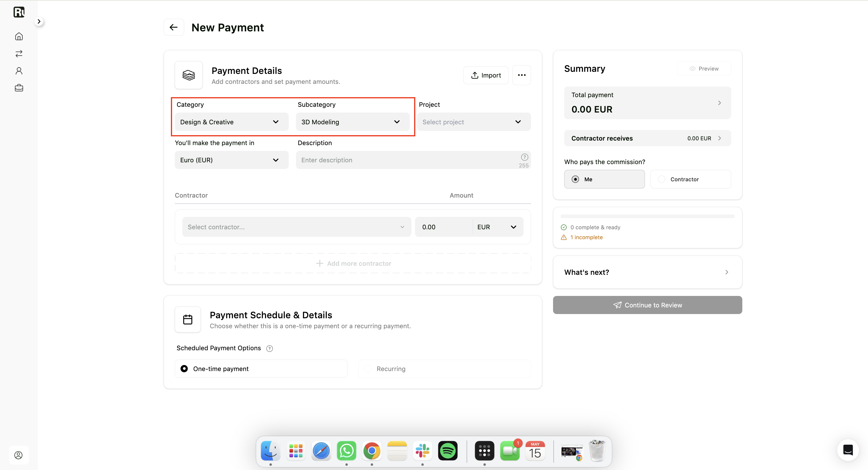The height and width of the screenshot is (470, 868).
Task: Click Add more contractor
Action: pos(353,263)
